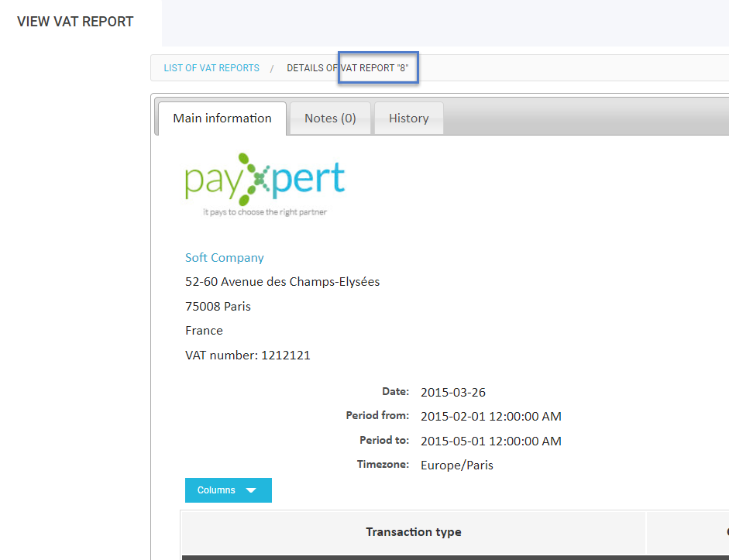This screenshot has height=560, width=729.
Task: Expand the Columns dropdown button
Action: (x=229, y=490)
